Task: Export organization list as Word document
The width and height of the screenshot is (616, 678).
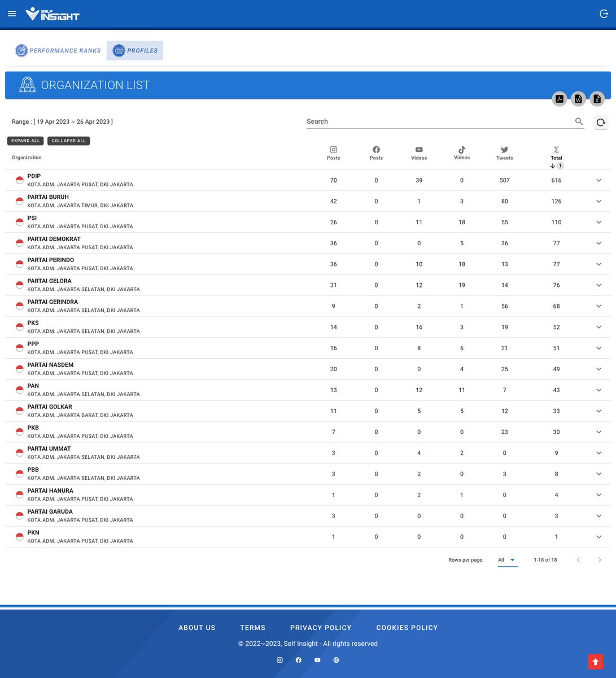Action: [x=578, y=99]
